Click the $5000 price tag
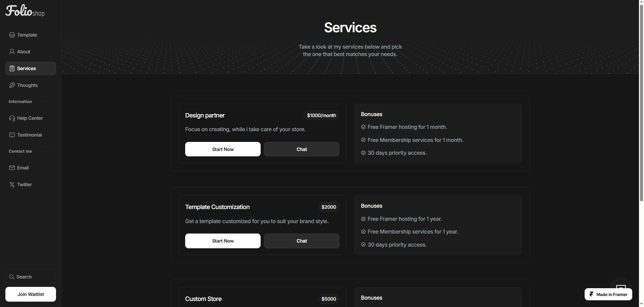The image size is (644, 307). pos(329,299)
